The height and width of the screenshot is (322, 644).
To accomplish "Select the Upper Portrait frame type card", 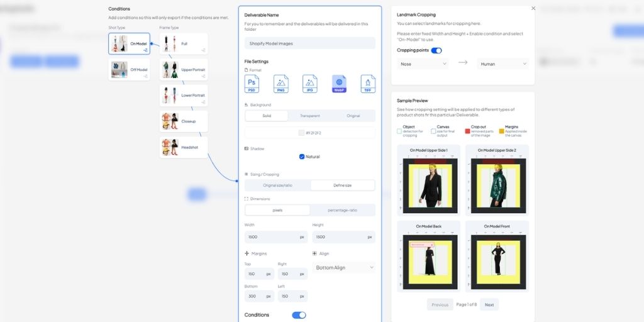I will click(x=184, y=69).
